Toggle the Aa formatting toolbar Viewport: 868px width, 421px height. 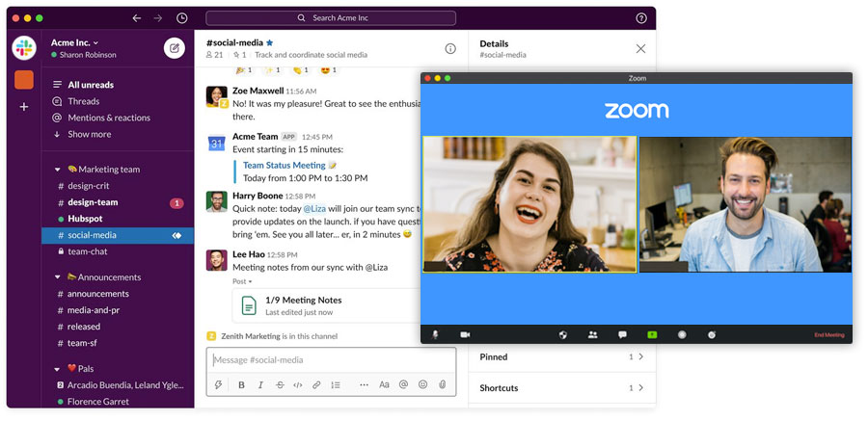tap(384, 385)
